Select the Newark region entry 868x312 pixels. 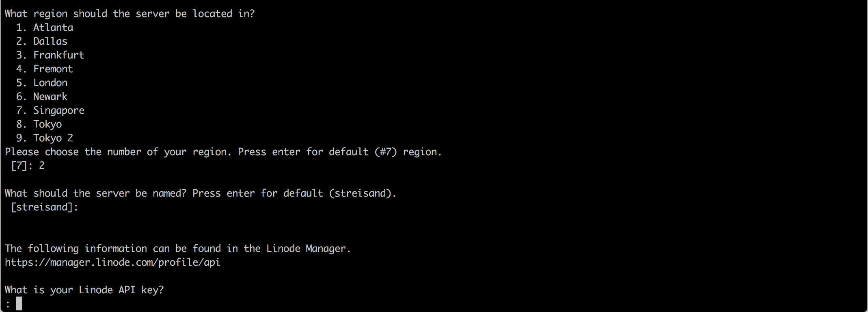[x=50, y=97]
